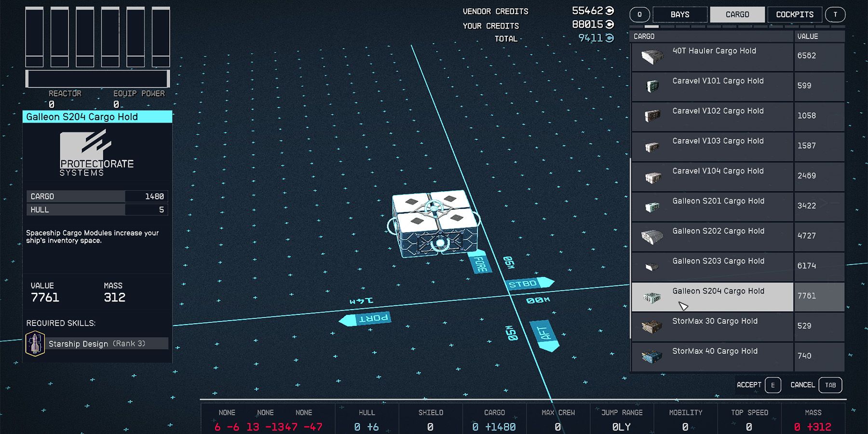Click the T next-category button

(836, 14)
